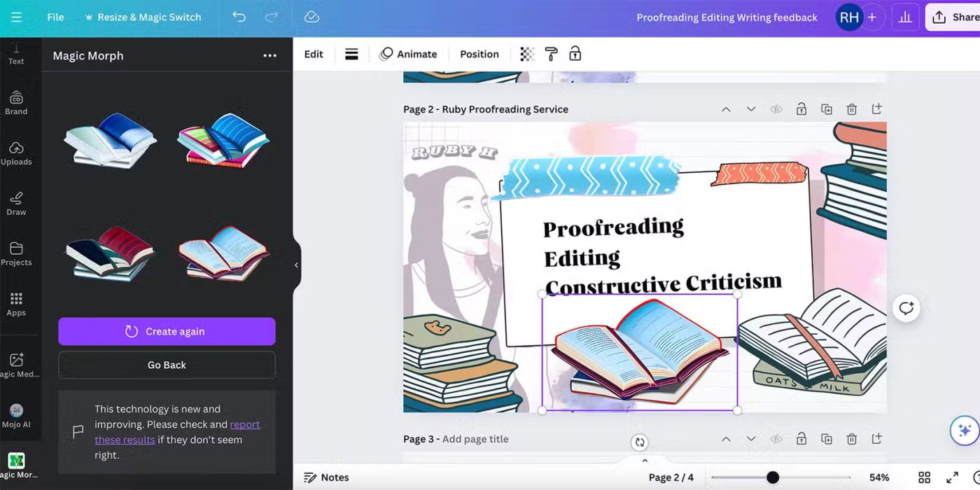980x490 pixels.
Task: Toggle lock on Page 2 header
Action: (801, 109)
